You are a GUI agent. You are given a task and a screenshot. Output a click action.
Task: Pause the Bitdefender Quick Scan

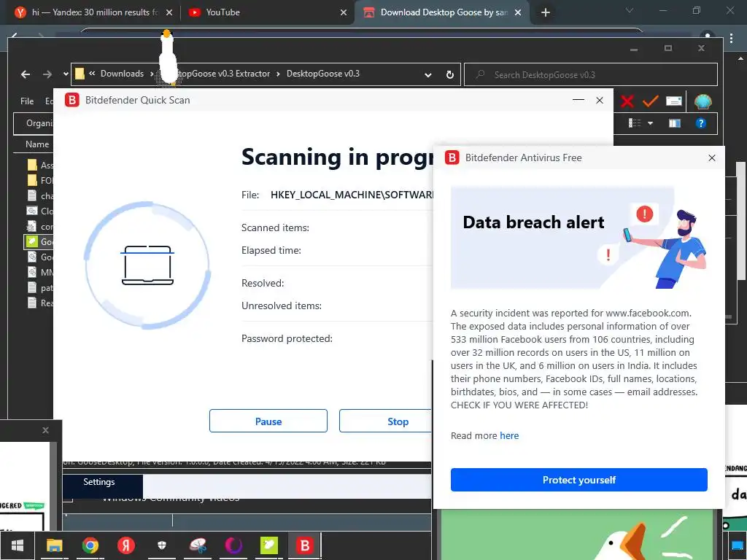(x=268, y=421)
